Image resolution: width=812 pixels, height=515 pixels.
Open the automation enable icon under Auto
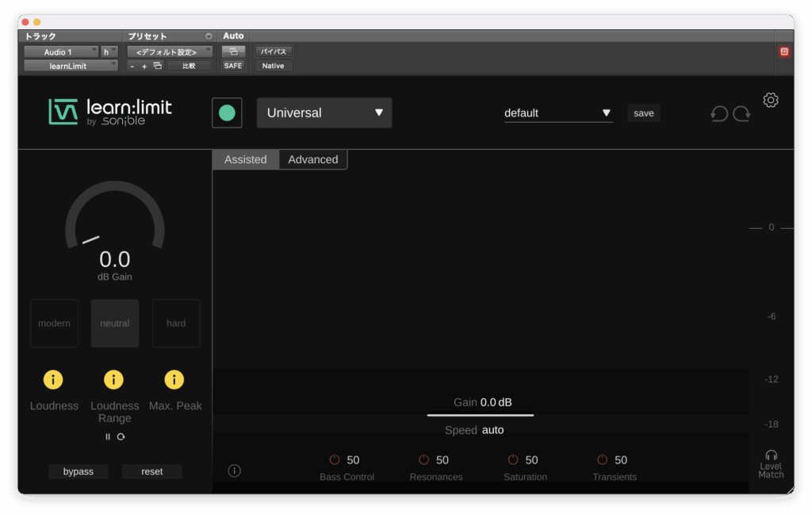(234, 51)
